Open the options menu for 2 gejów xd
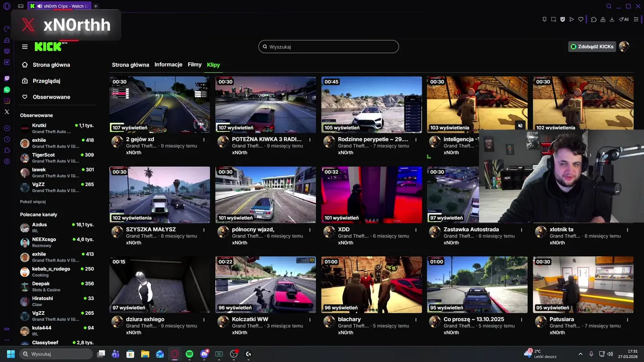 click(204, 139)
